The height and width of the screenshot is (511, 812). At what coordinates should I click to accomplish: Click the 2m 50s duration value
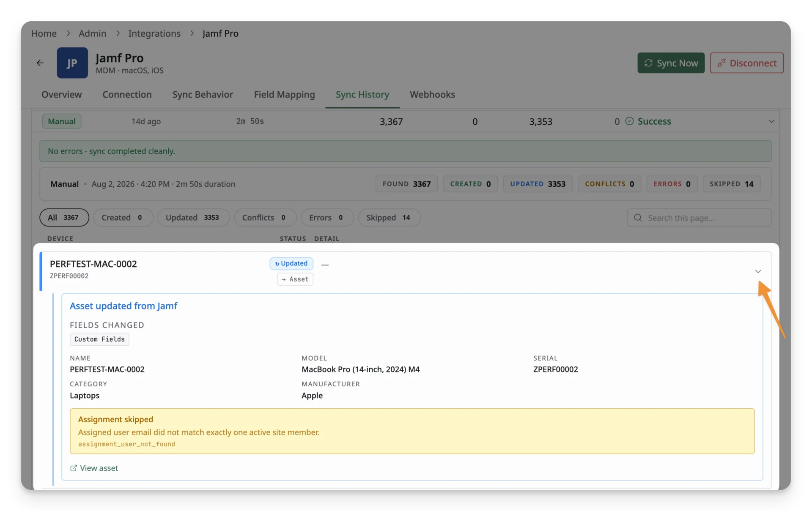point(250,121)
